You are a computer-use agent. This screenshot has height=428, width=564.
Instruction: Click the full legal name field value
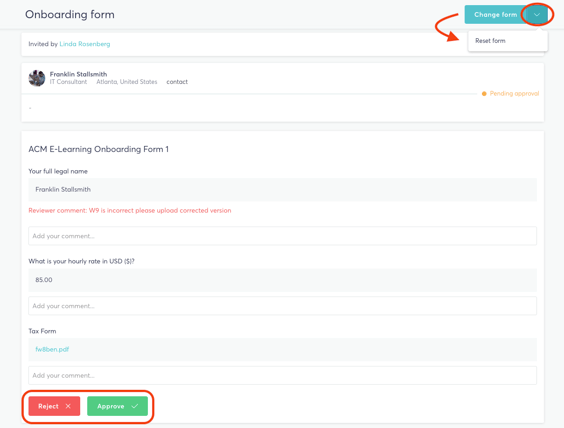[282, 190]
